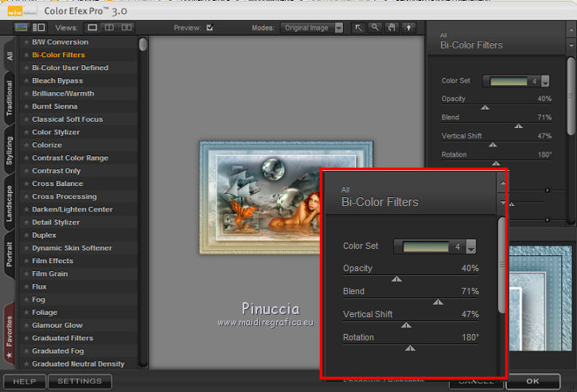577x392 pixels.
Task: Select the single image view icon
Action: [92, 27]
